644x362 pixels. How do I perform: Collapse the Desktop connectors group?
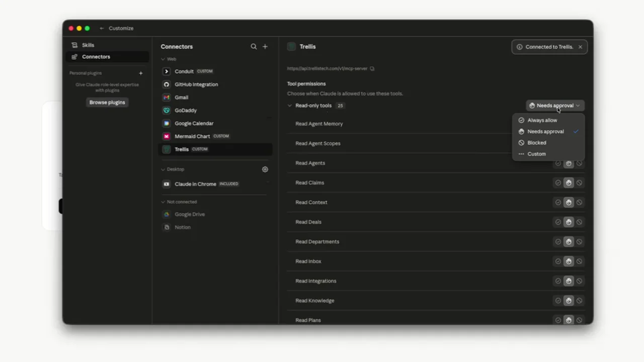(163, 169)
